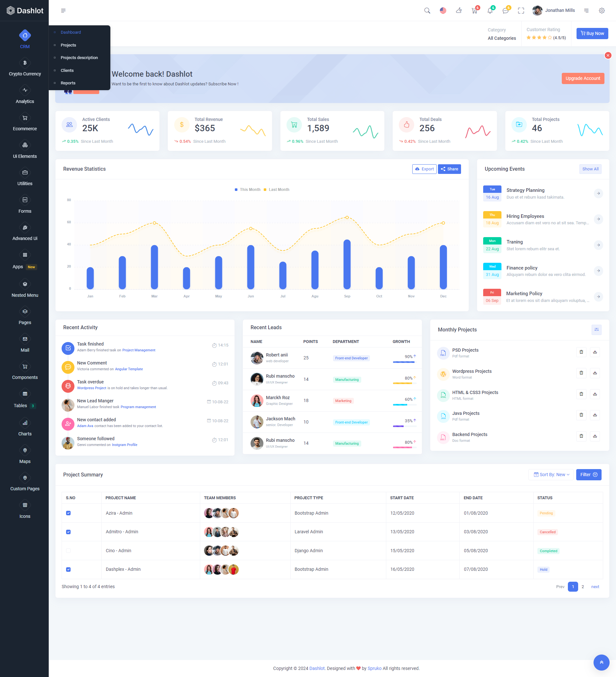
Task: Toggle fullscreen mode icon
Action: (x=521, y=11)
